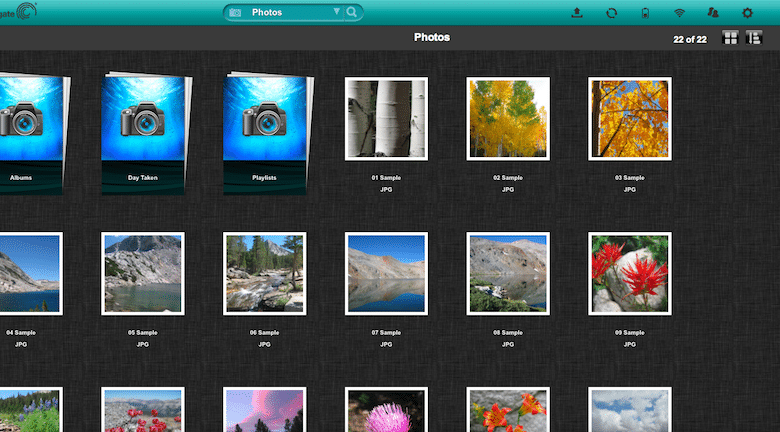Open 05 Sample mountain lake photo

point(143,274)
